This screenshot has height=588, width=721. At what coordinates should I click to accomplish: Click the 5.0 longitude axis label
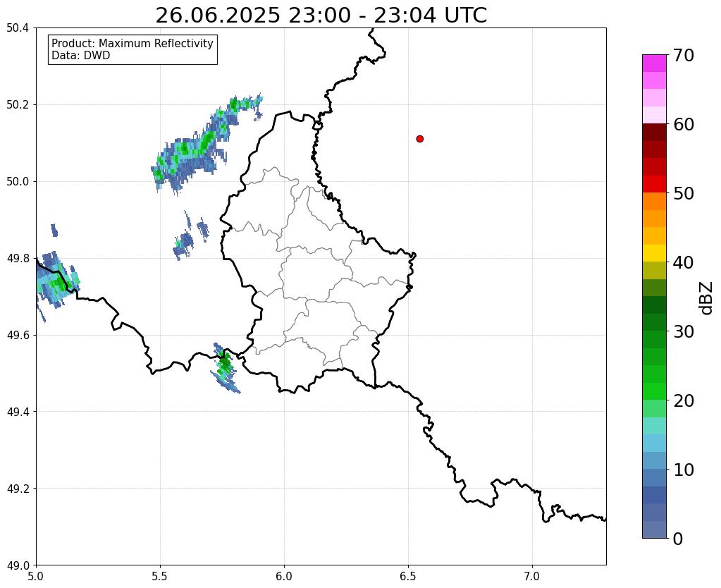[x=36, y=576]
